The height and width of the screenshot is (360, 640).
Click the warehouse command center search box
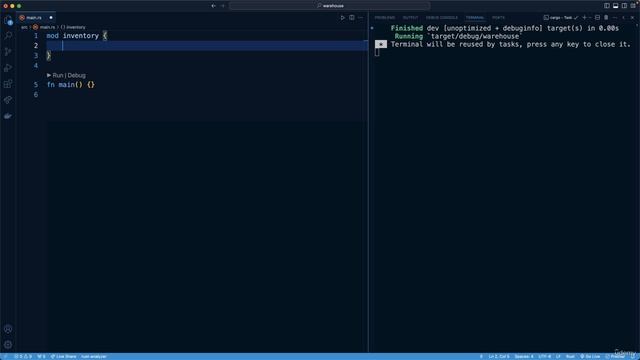(330, 6)
